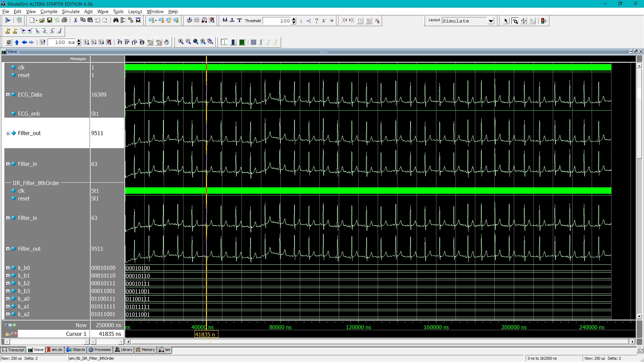
Task: Open the New file dropdown arrow
Action: point(37,20)
